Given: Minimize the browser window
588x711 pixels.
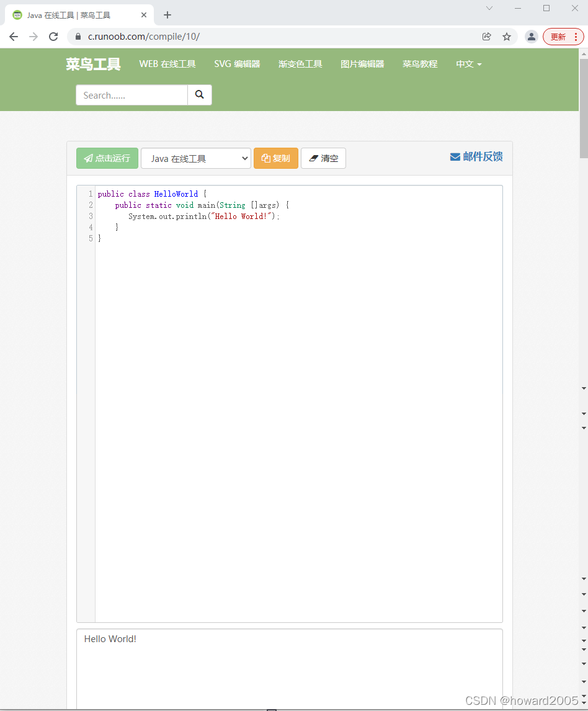Looking at the screenshot, I should point(518,8).
